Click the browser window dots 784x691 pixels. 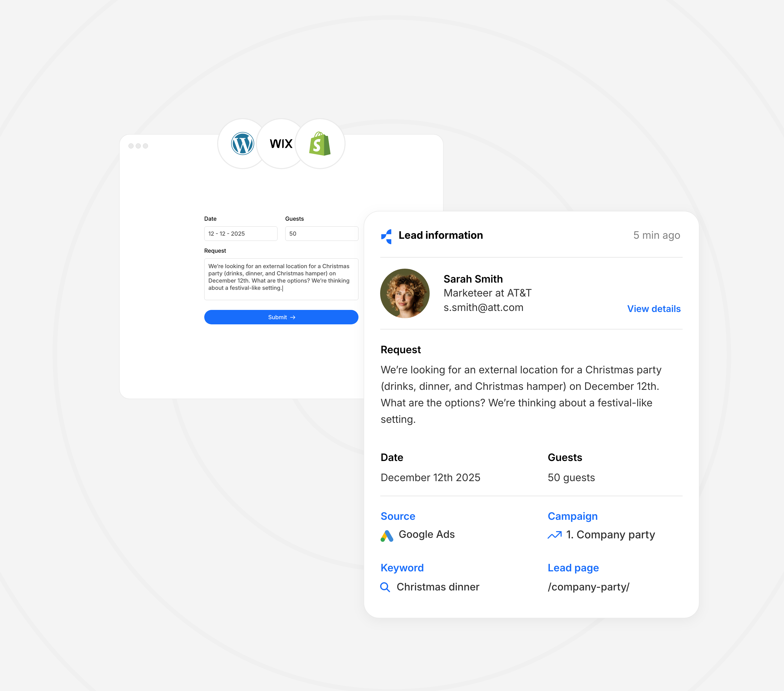tap(138, 146)
